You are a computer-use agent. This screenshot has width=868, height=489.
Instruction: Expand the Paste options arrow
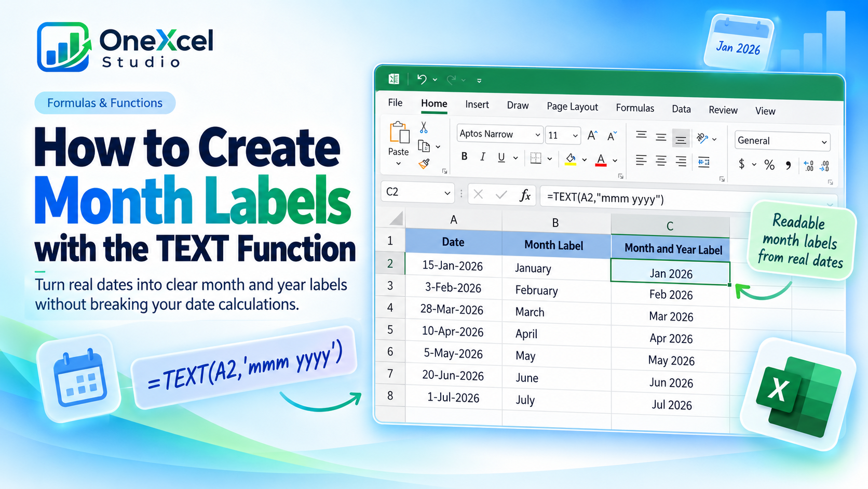398,164
